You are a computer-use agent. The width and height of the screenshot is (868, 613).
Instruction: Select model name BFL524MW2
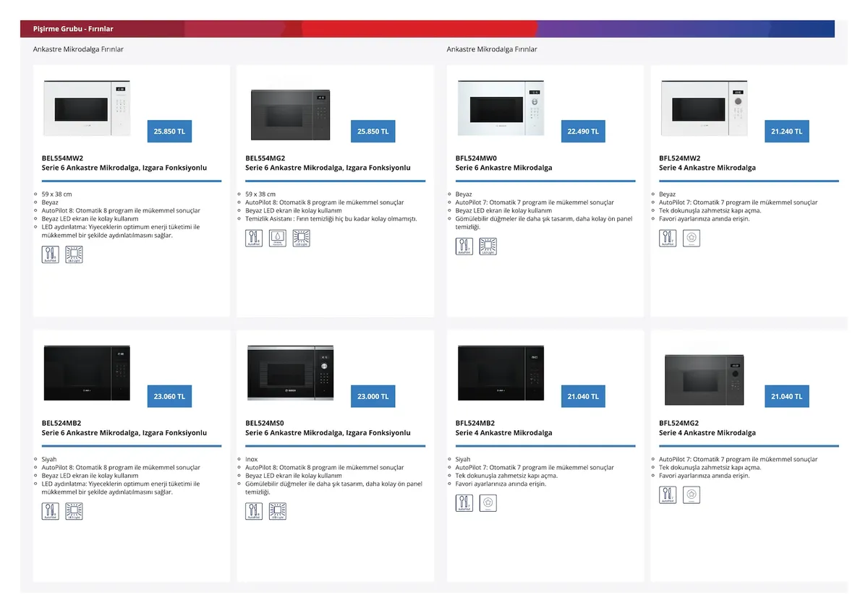click(x=680, y=158)
